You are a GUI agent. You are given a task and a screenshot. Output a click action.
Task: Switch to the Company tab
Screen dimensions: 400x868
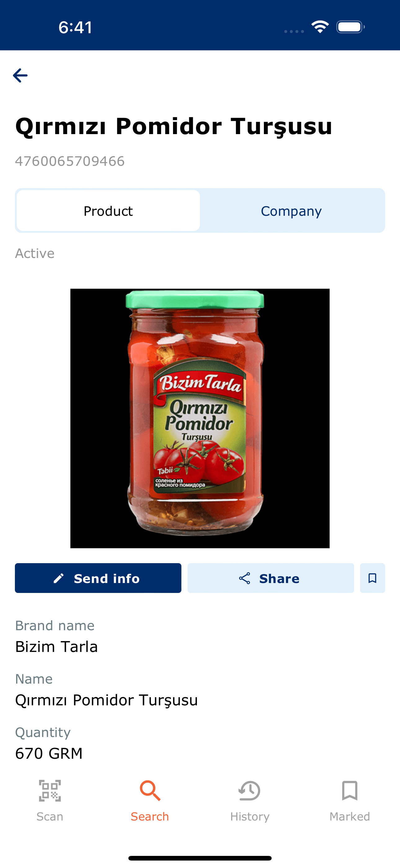tap(291, 211)
